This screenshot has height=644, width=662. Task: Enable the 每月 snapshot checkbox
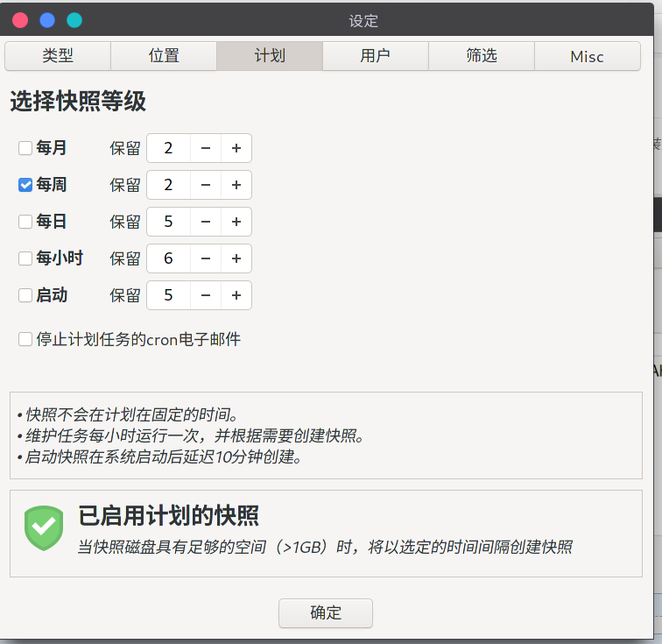point(25,148)
